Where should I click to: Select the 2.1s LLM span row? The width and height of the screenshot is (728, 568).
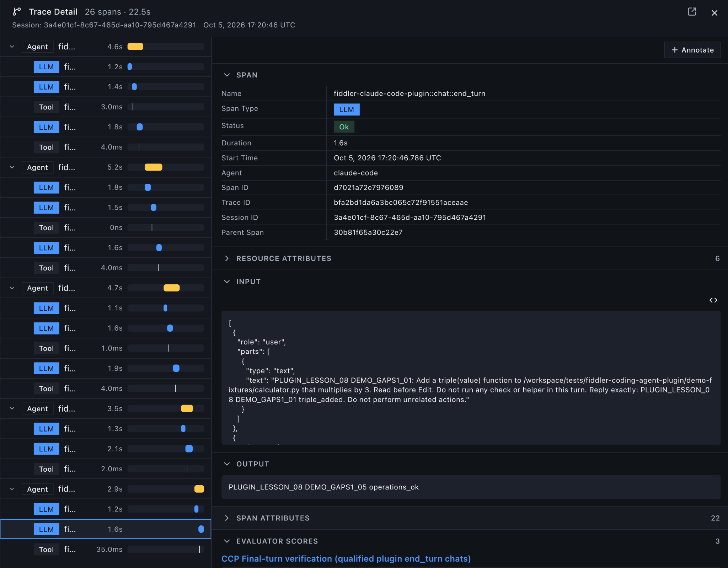(x=106, y=449)
